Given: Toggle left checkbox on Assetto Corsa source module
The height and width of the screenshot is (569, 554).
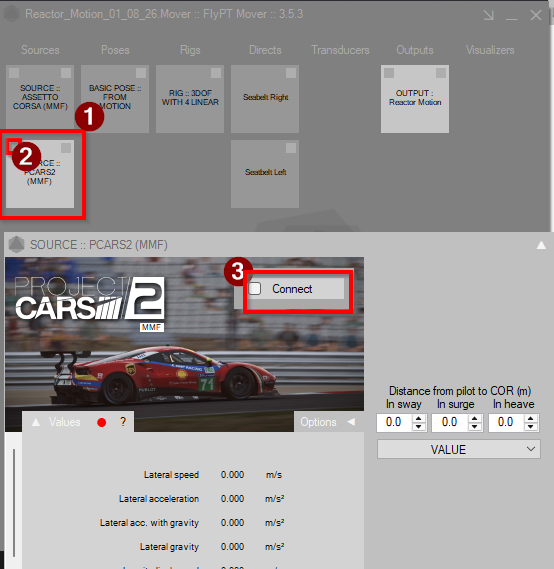Looking at the screenshot, I should pyautogui.click(x=14, y=73).
